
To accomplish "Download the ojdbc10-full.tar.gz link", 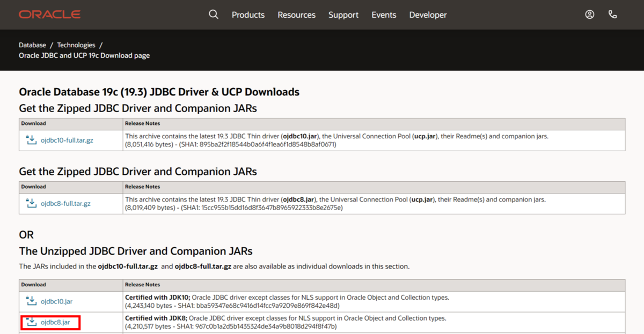I will [65, 140].
